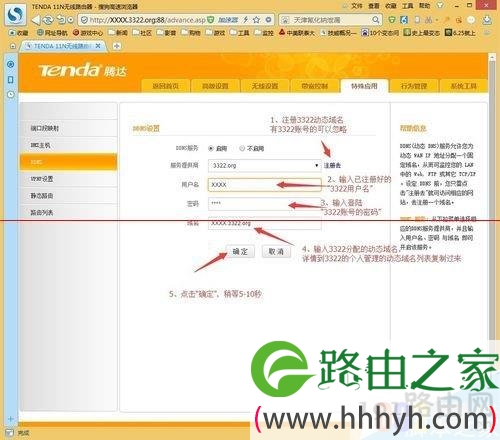
Task: Click the 确定 confirm button
Action: coord(240,251)
